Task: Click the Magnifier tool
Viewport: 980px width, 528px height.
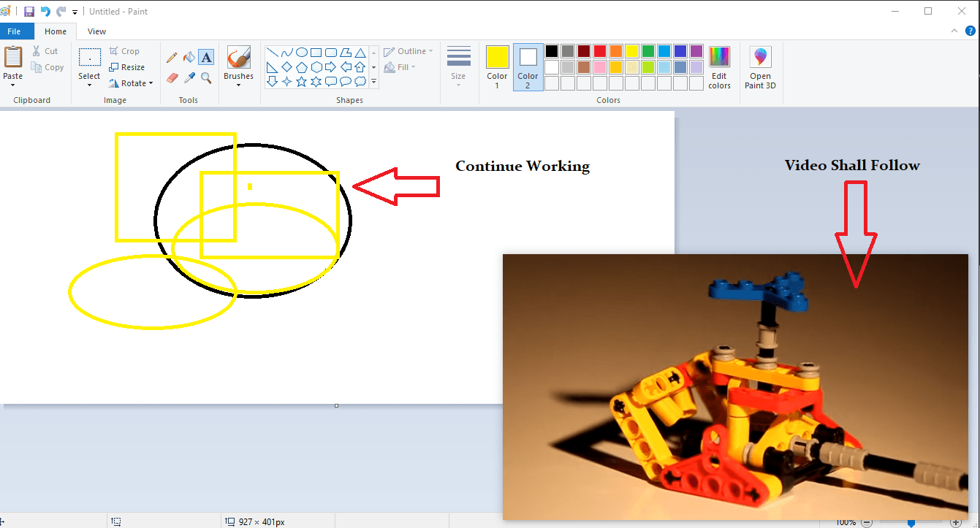Action: click(206, 77)
